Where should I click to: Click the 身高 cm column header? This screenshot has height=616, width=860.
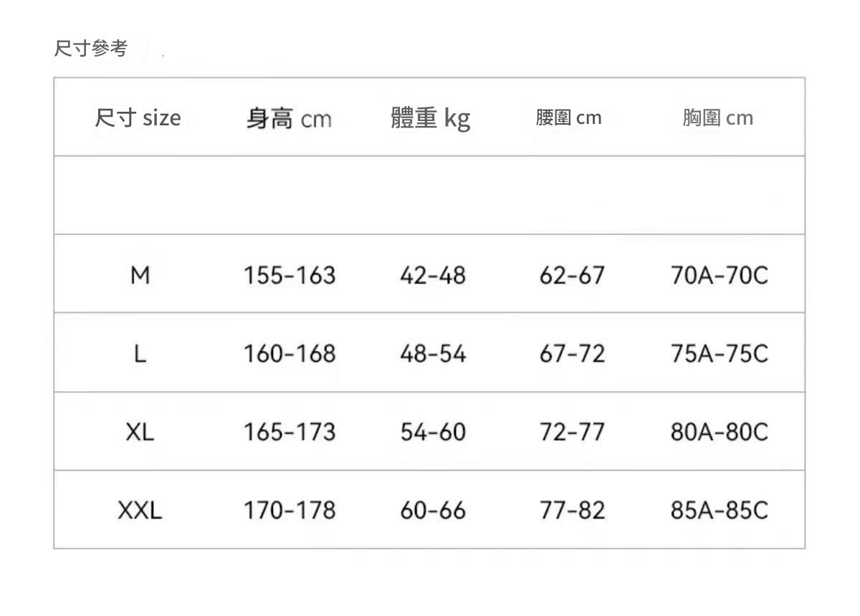click(289, 118)
